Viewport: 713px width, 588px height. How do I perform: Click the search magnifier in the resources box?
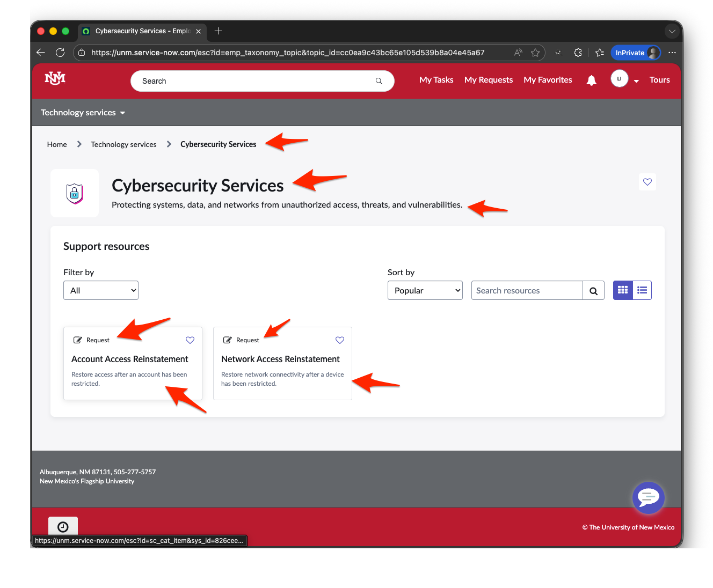click(593, 290)
